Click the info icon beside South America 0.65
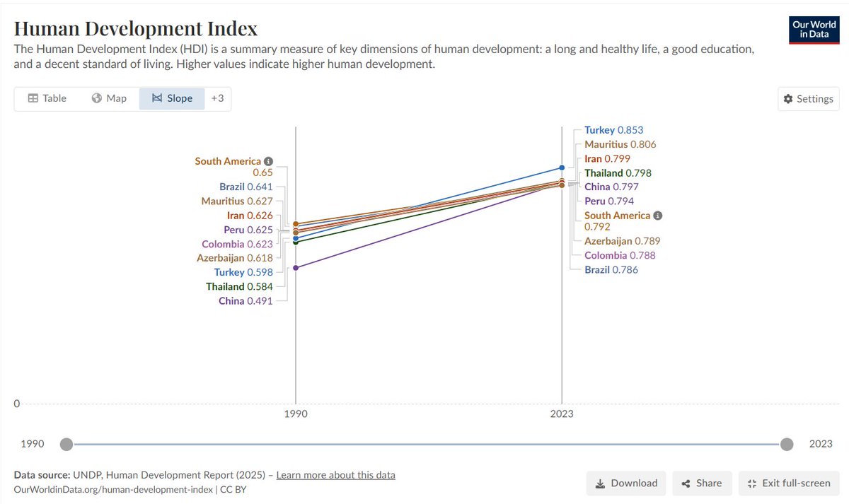 point(269,161)
